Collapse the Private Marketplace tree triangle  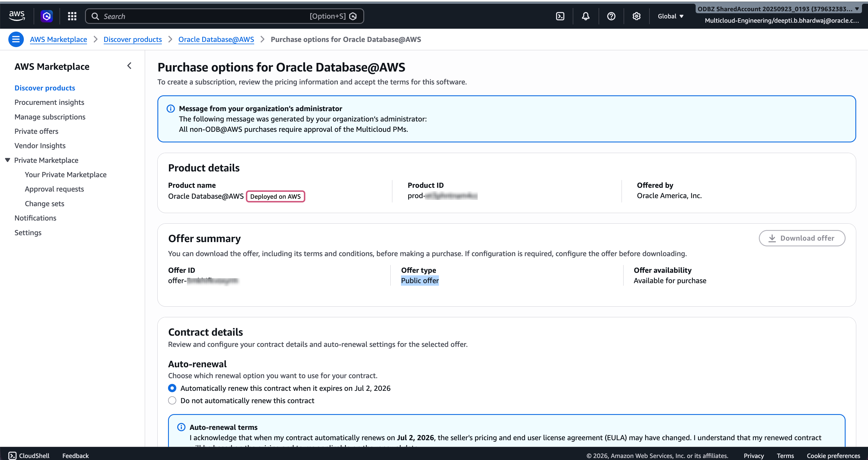(7, 160)
